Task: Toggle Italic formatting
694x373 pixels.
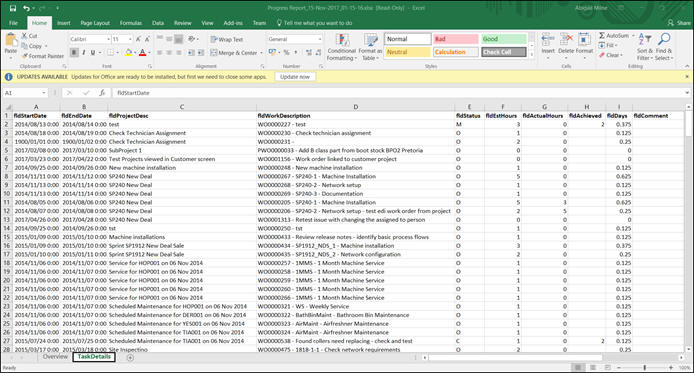Action: click(x=84, y=53)
